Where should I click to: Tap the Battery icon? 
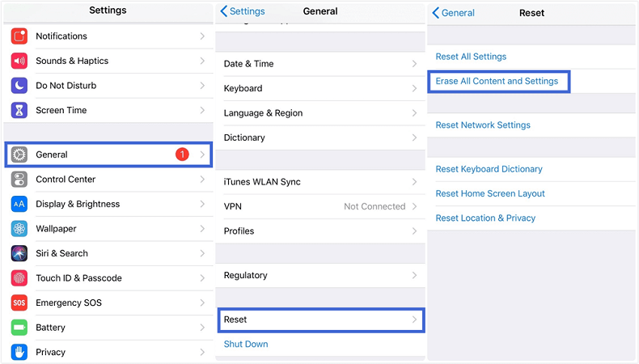[x=19, y=328]
